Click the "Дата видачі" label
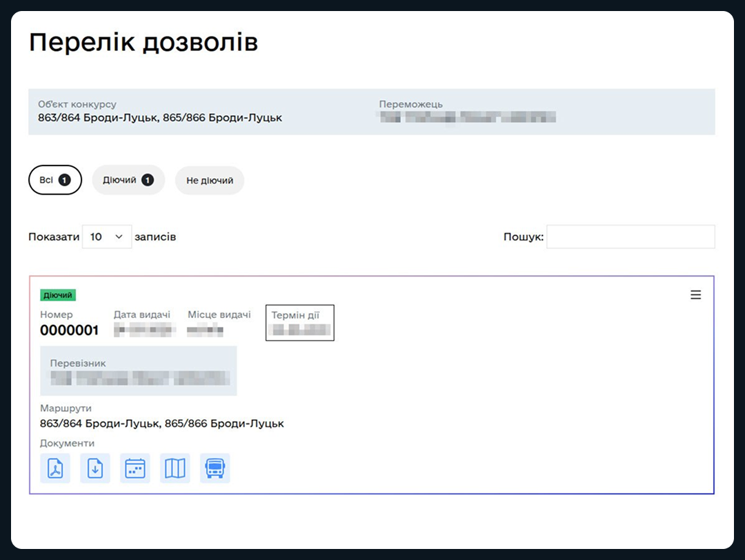This screenshot has height=560, width=745. click(142, 314)
